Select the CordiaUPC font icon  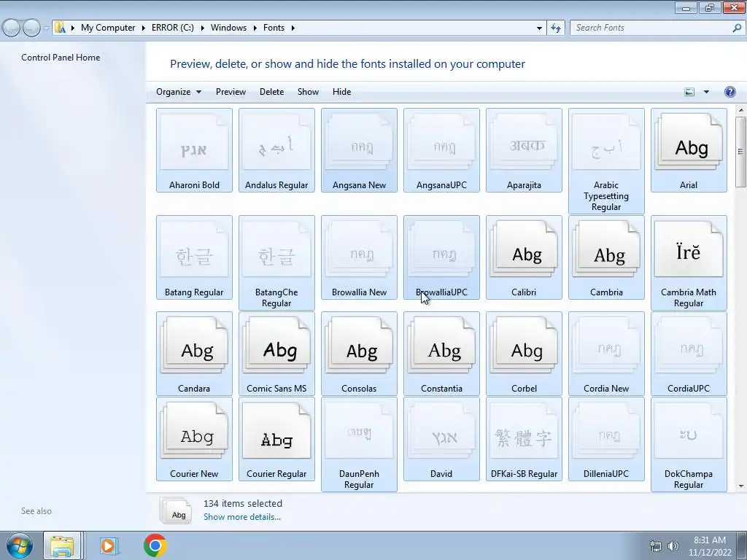coord(689,354)
